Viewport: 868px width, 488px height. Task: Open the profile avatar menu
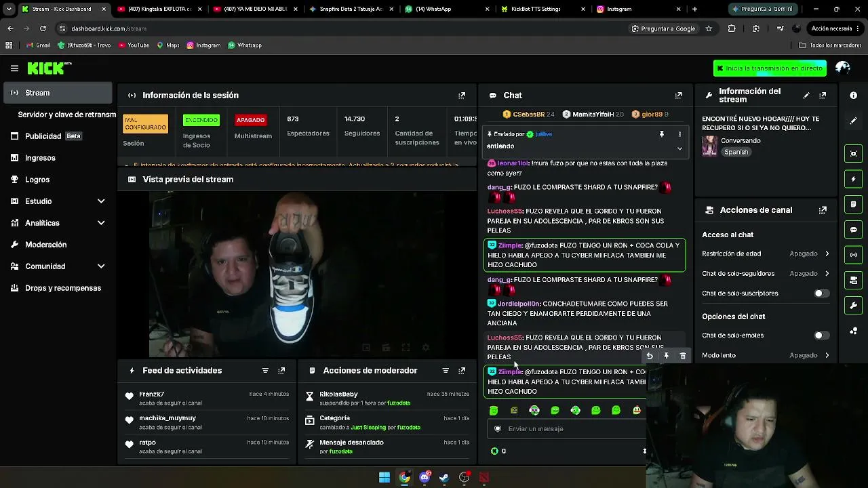tap(843, 68)
